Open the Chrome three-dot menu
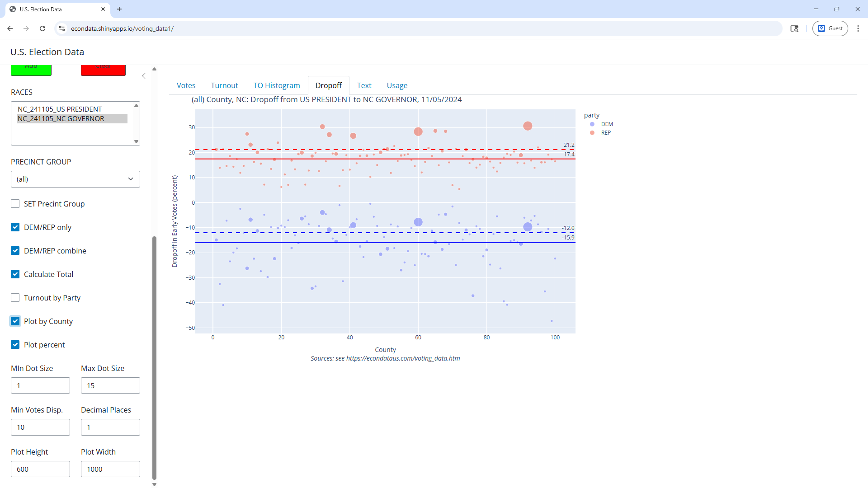868x488 pixels. (x=858, y=28)
